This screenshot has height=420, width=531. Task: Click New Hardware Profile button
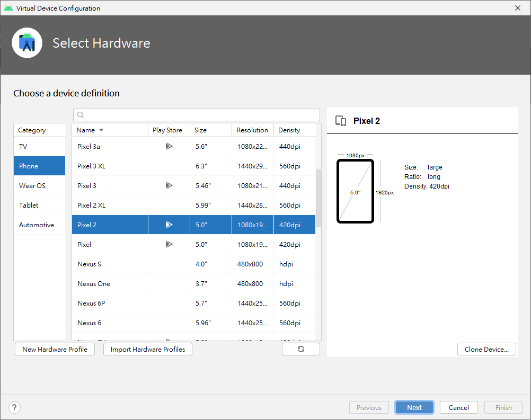point(55,349)
